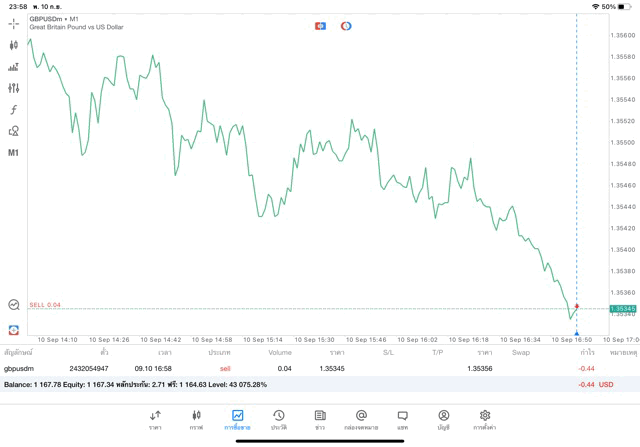640x447 pixels.
Task: Open History (ประวัติ) tab
Action: tap(278, 419)
